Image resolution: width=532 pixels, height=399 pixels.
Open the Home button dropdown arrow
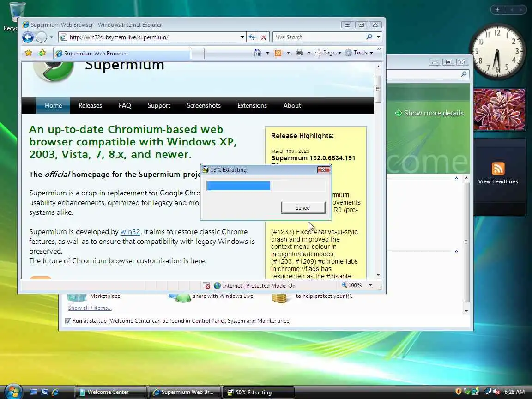click(x=267, y=53)
